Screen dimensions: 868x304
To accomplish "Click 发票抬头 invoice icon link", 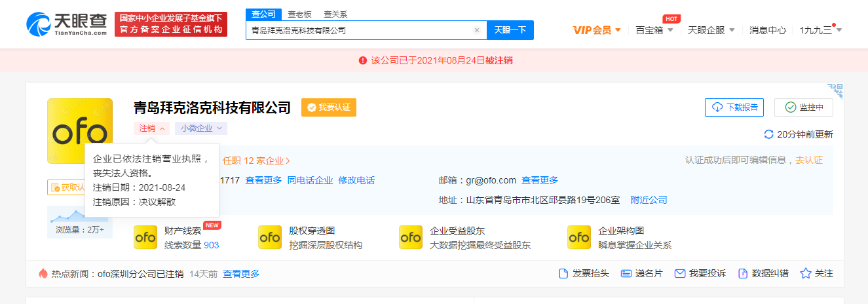I will coord(584,273).
